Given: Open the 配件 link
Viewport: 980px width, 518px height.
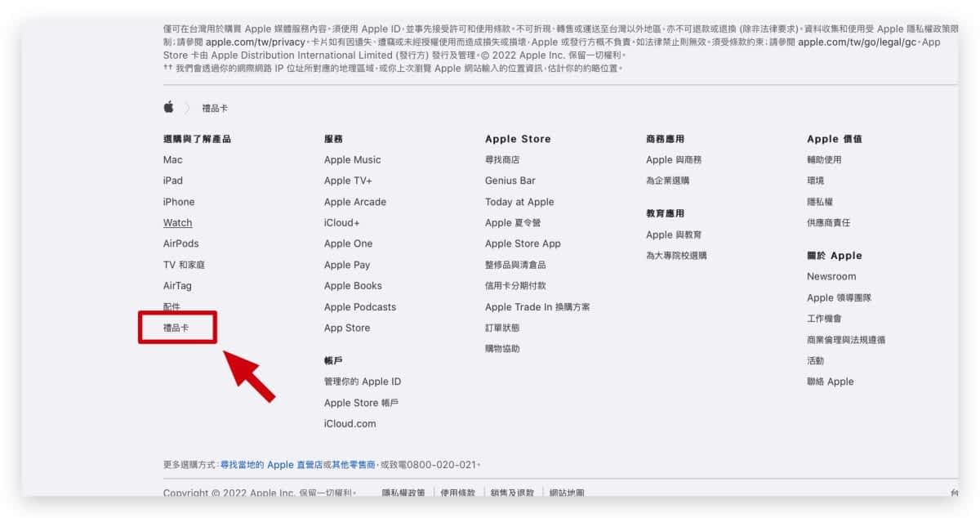Looking at the screenshot, I should pos(171,307).
